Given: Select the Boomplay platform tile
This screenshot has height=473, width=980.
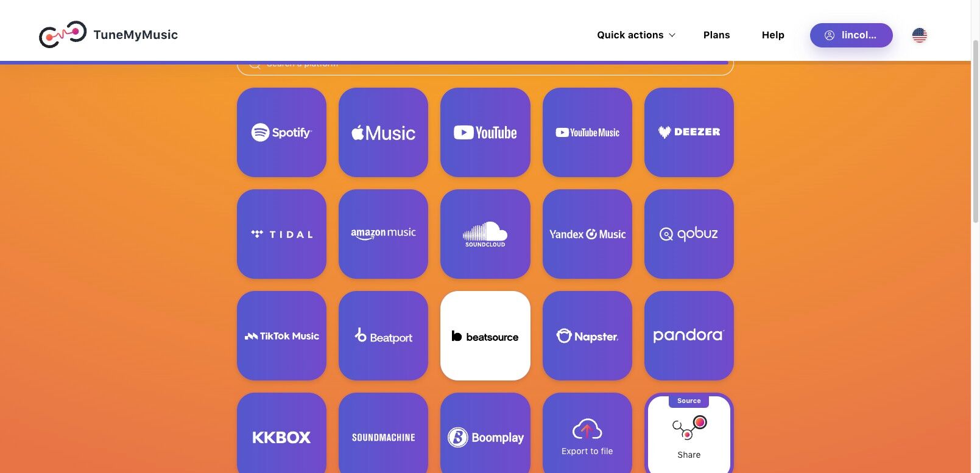Looking at the screenshot, I should point(485,433).
